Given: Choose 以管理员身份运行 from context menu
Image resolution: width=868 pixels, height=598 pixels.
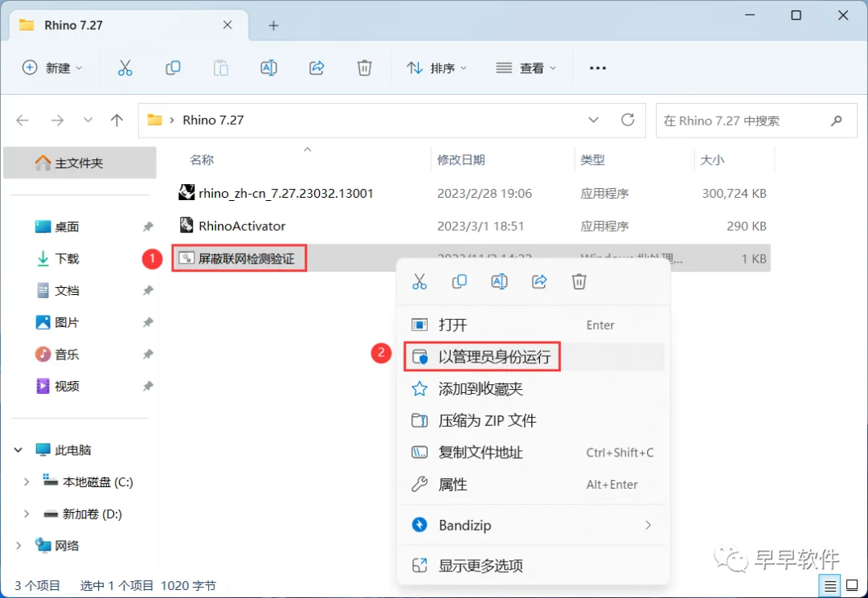Looking at the screenshot, I should coord(534,357).
